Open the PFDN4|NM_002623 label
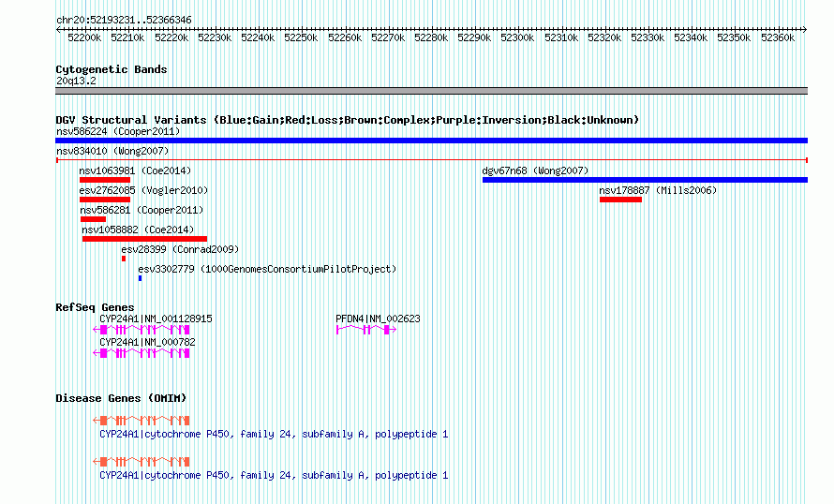834x504 pixels. pyautogui.click(x=378, y=319)
